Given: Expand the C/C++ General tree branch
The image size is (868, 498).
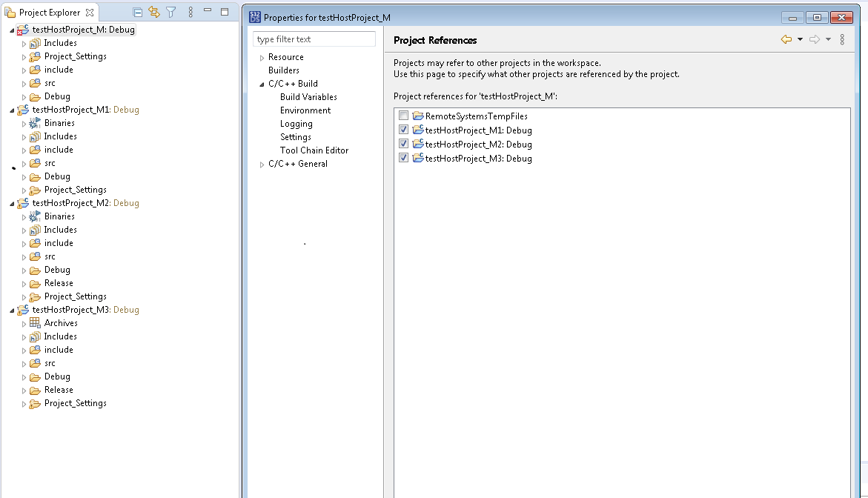Looking at the screenshot, I should pyautogui.click(x=261, y=164).
